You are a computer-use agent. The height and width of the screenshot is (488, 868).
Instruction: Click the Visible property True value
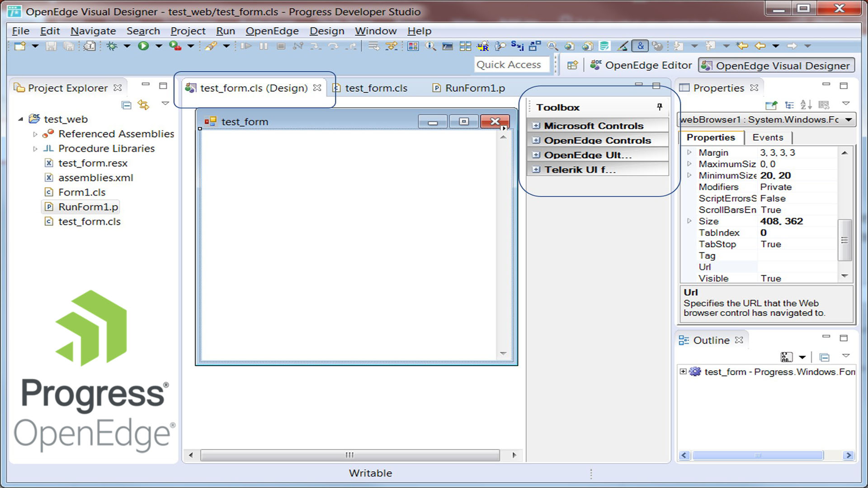tap(771, 279)
